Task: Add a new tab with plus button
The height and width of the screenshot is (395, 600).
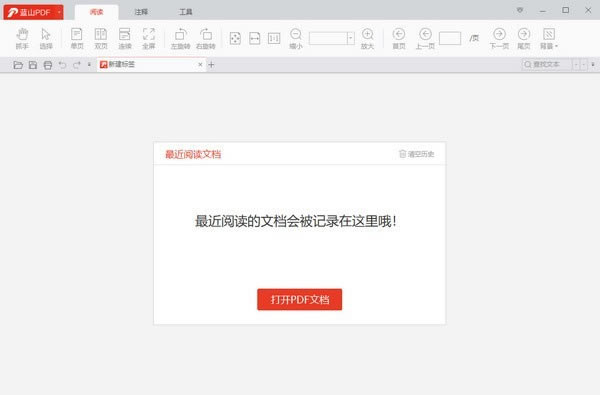Action: [x=211, y=65]
